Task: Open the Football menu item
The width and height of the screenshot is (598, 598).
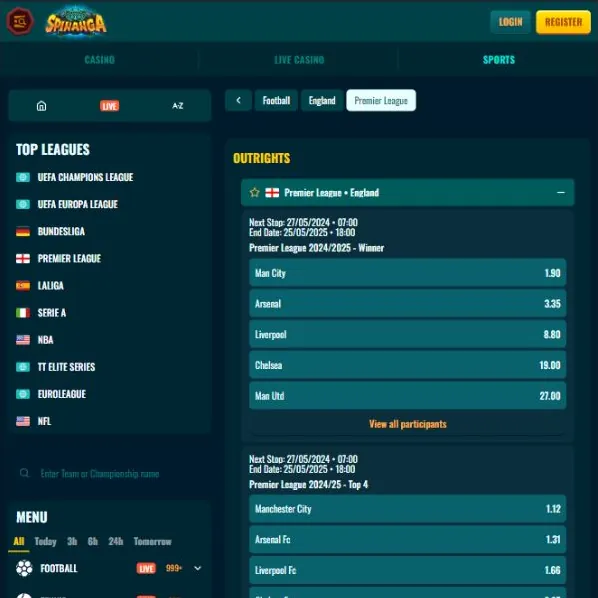Action: (59, 568)
